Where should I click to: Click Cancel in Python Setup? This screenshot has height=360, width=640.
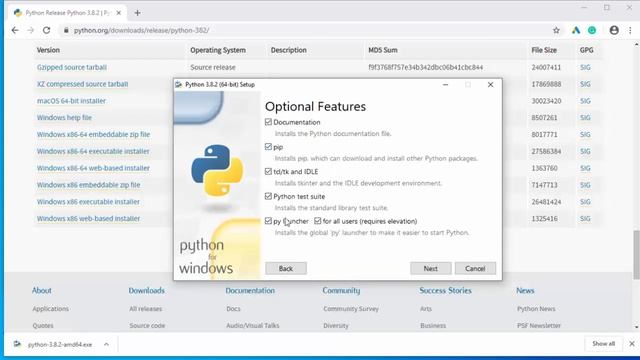[x=475, y=268]
